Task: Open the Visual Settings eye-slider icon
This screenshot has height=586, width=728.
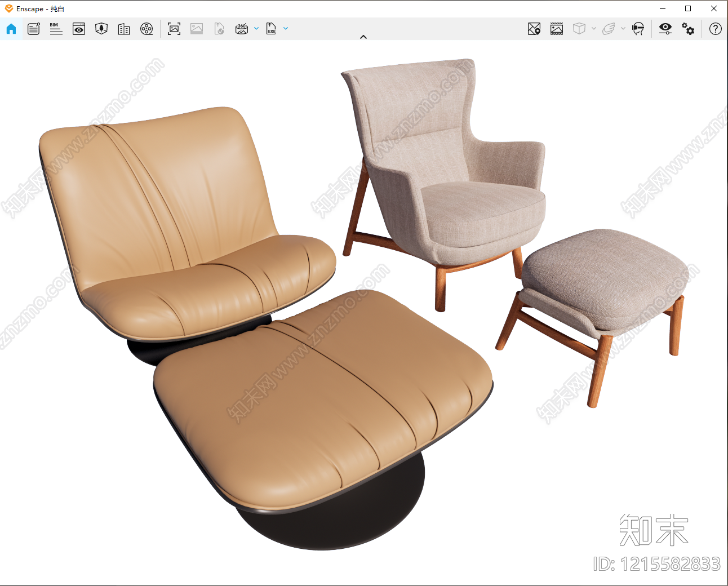Action: 665,29
